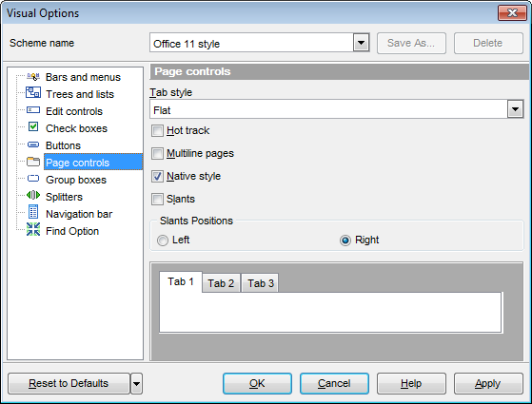The image size is (532, 404).
Task: Select Buttons in the options tree
Action: (x=63, y=145)
